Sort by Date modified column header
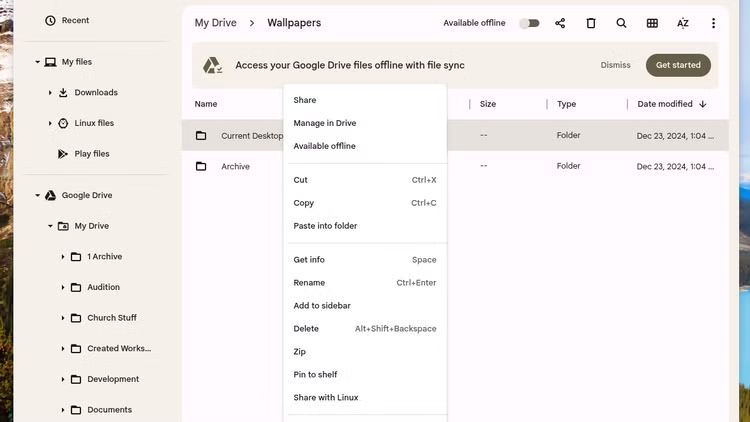 pyautogui.click(x=665, y=104)
